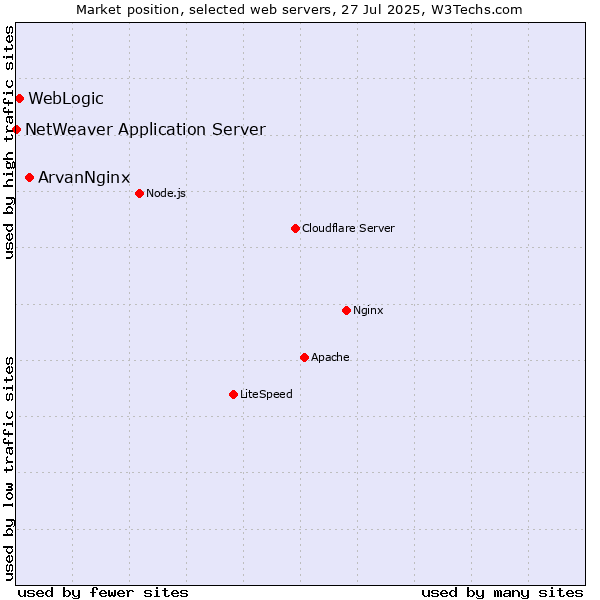Click the LiteSpeed label text

(x=266, y=394)
